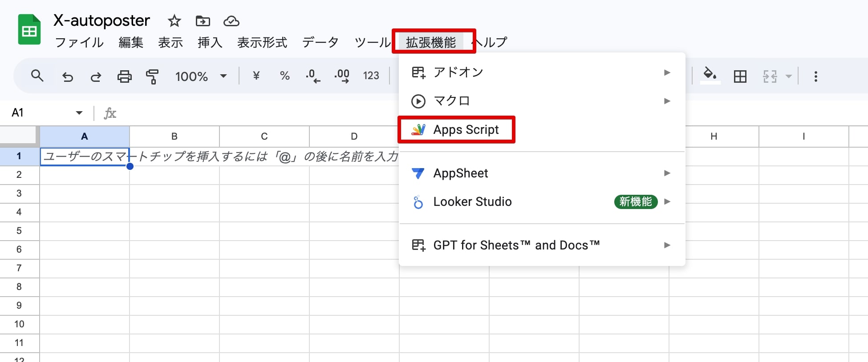Viewport: 868px width, 362px height.
Task: Click the AppSheet icon in menu
Action: pyautogui.click(x=418, y=173)
